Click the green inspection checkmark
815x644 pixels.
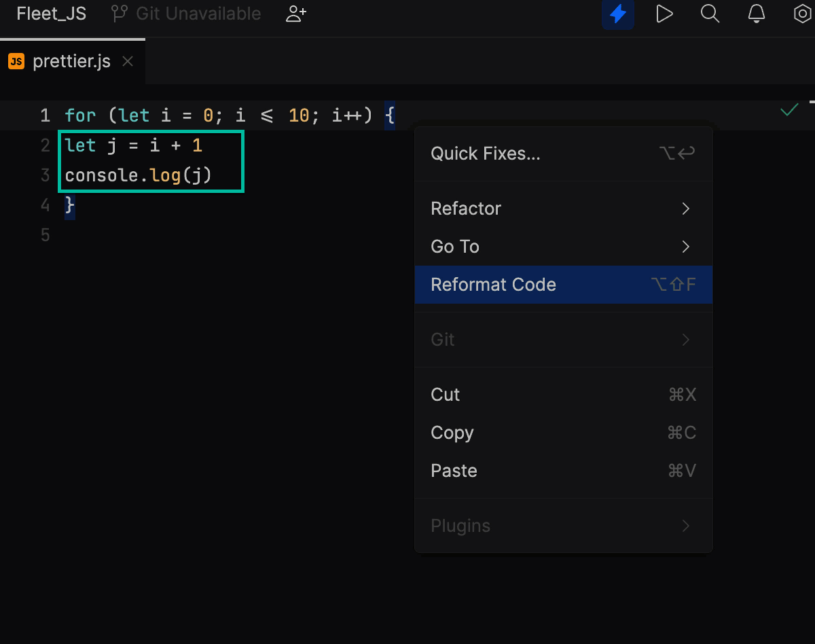point(789,109)
